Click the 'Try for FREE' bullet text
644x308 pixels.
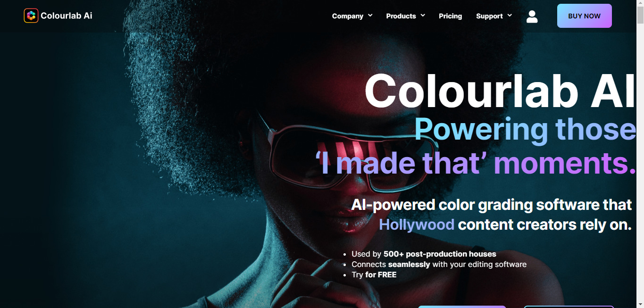click(x=374, y=275)
